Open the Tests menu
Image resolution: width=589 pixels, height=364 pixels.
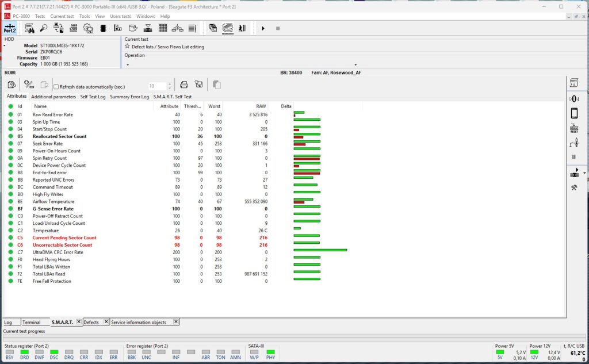[40, 17]
